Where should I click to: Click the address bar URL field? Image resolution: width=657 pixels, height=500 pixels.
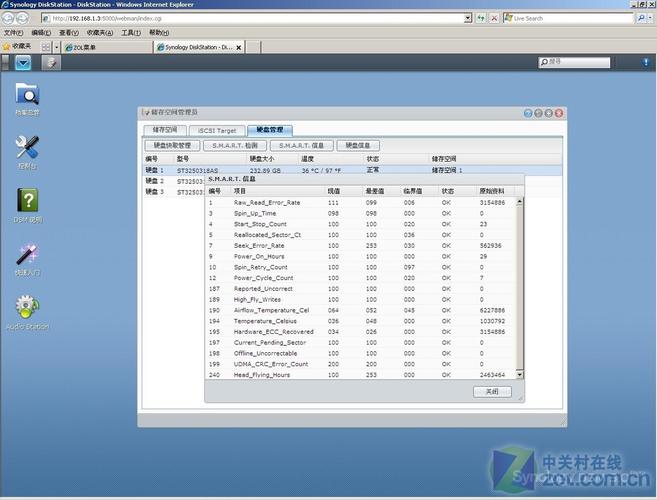pyautogui.click(x=253, y=18)
